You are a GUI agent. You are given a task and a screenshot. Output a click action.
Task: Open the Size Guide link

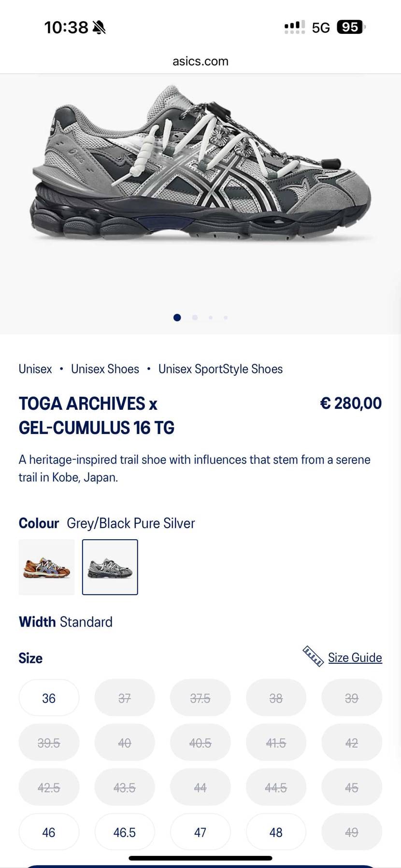355,658
